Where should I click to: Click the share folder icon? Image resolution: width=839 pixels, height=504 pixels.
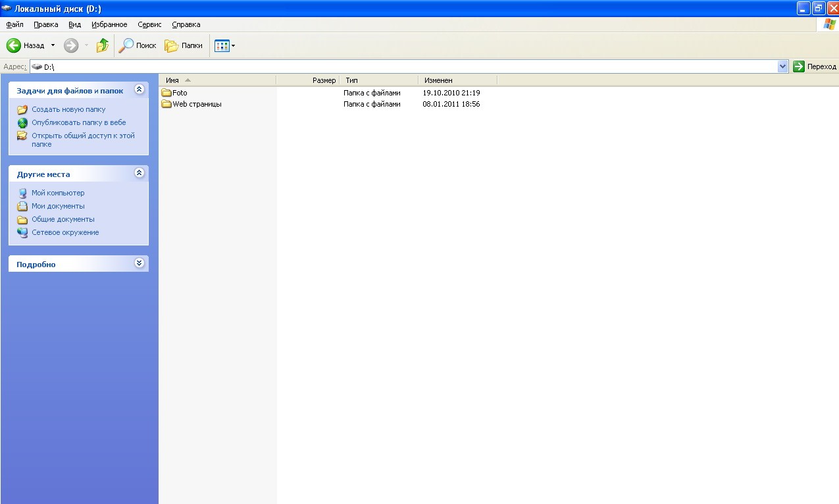click(x=22, y=136)
